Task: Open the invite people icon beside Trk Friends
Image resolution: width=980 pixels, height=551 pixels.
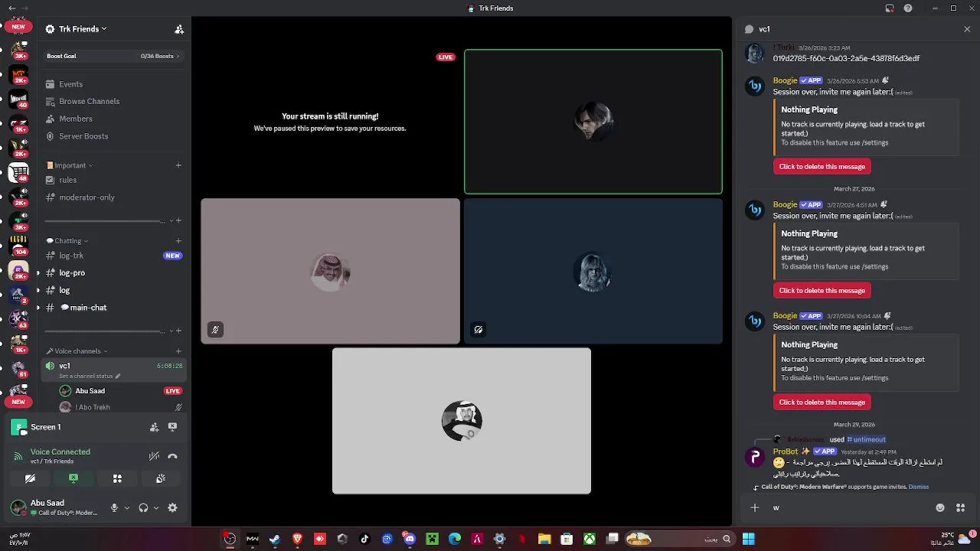Action: (x=179, y=29)
